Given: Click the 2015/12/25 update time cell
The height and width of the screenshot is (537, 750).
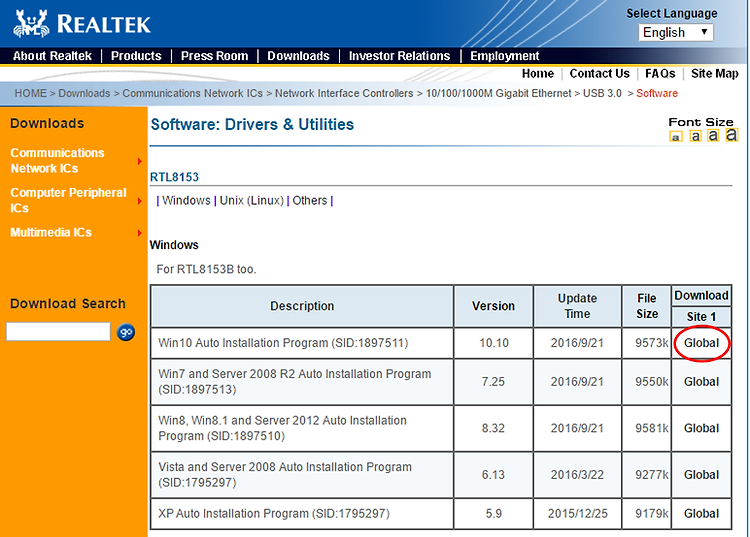Looking at the screenshot, I should (x=577, y=513).
